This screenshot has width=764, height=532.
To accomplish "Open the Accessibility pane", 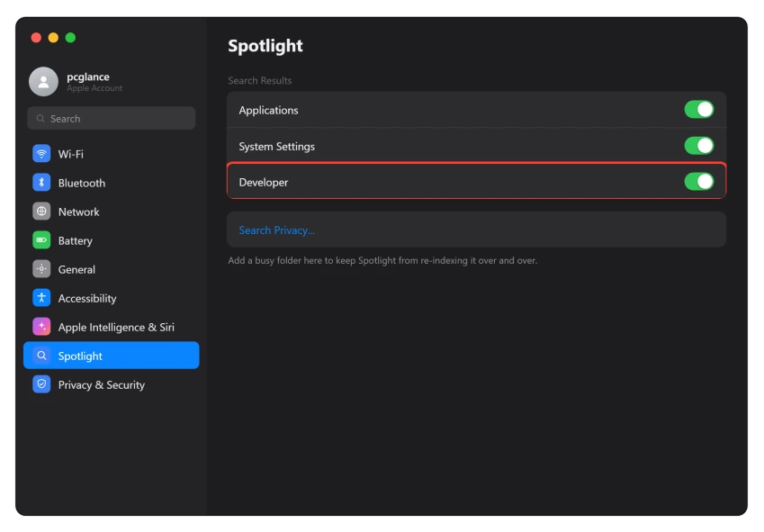I will click(111, 298).
